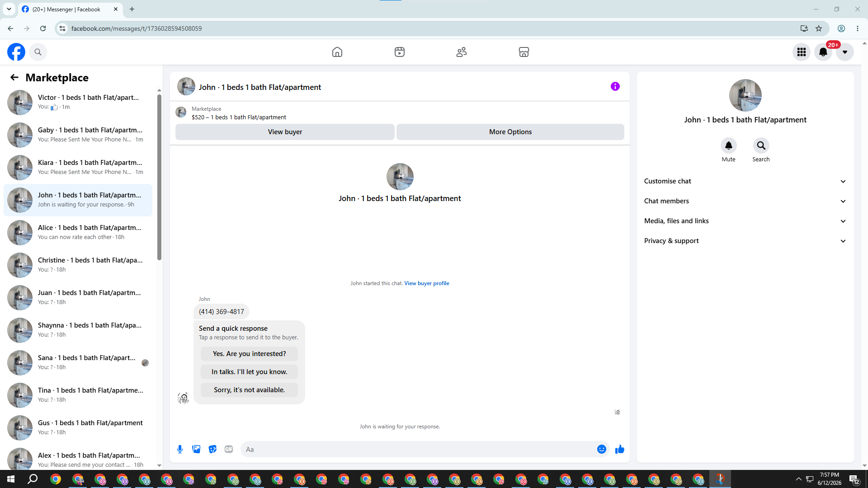868x488 pixels.
Task: Expand Media, files and links section
Action: pos(745,221)
